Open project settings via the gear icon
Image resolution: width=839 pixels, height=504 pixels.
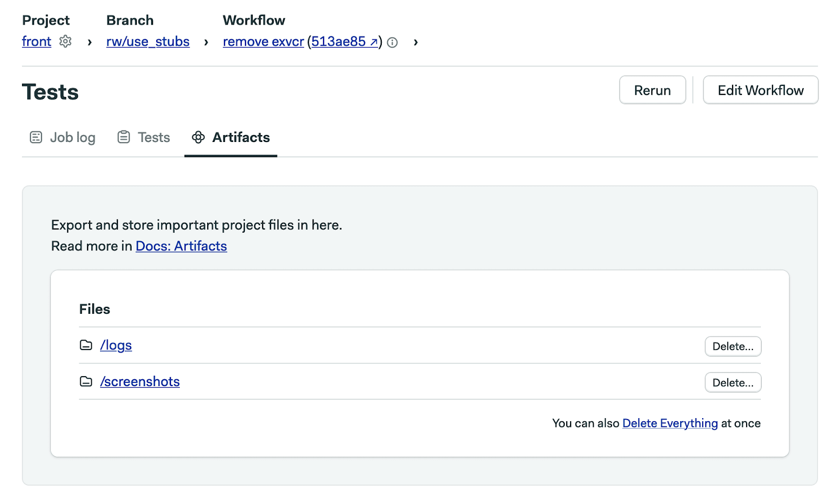[x=65, y=42]
